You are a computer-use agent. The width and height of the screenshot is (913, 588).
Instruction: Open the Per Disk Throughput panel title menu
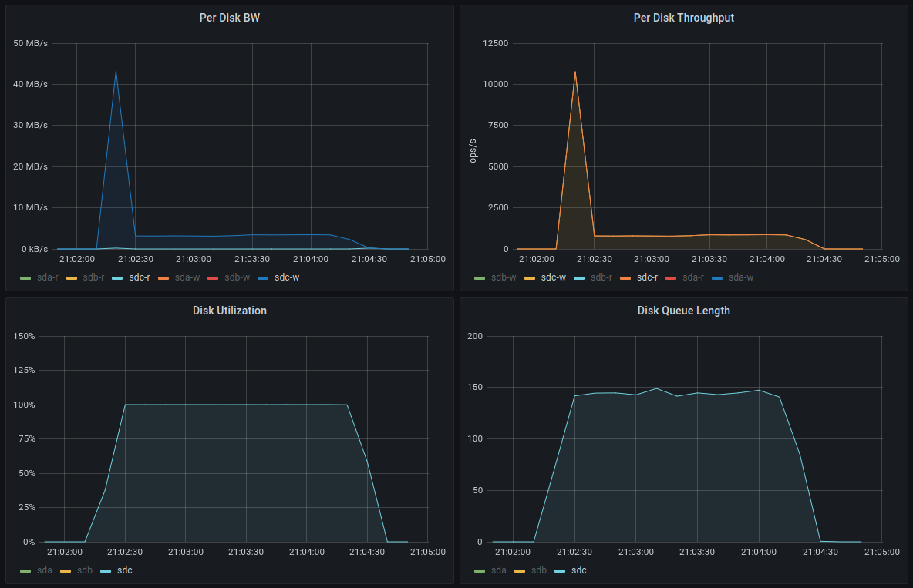pyautogui.click(x=683, y=18)
